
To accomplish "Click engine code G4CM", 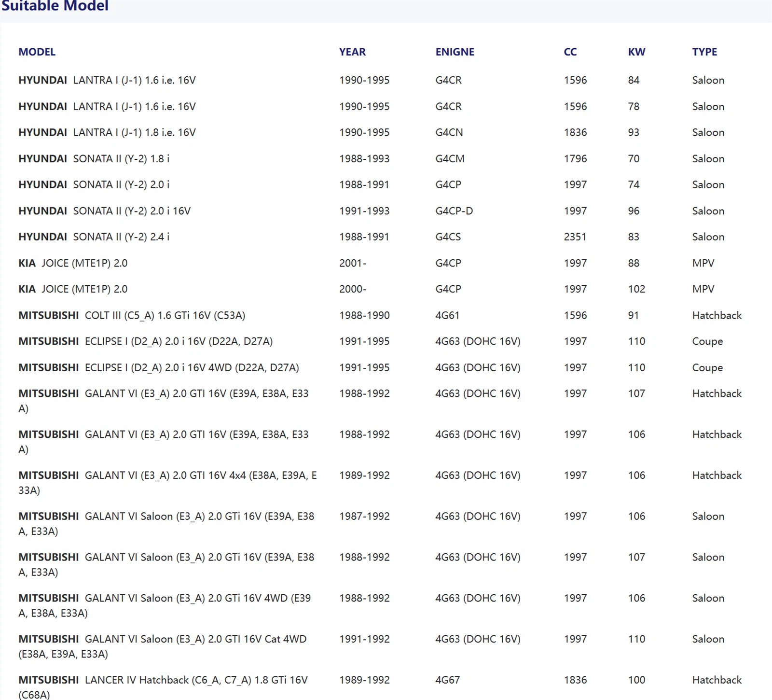I will pos(450,158).
